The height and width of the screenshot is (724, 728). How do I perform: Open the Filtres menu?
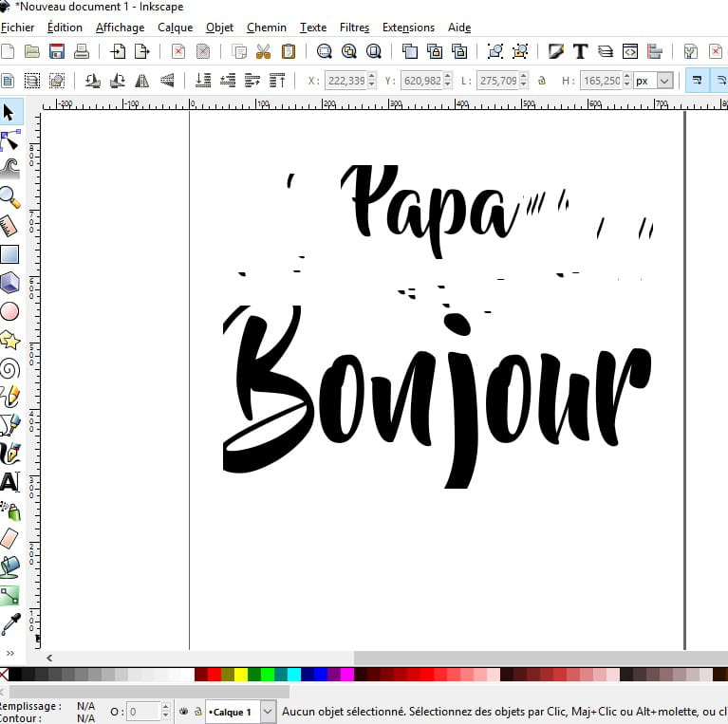[354, 28]
